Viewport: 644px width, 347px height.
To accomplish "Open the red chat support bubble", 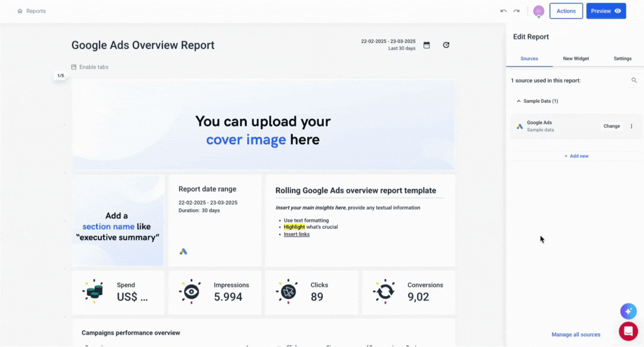I will pyautogui.click(x=628, y=331).
